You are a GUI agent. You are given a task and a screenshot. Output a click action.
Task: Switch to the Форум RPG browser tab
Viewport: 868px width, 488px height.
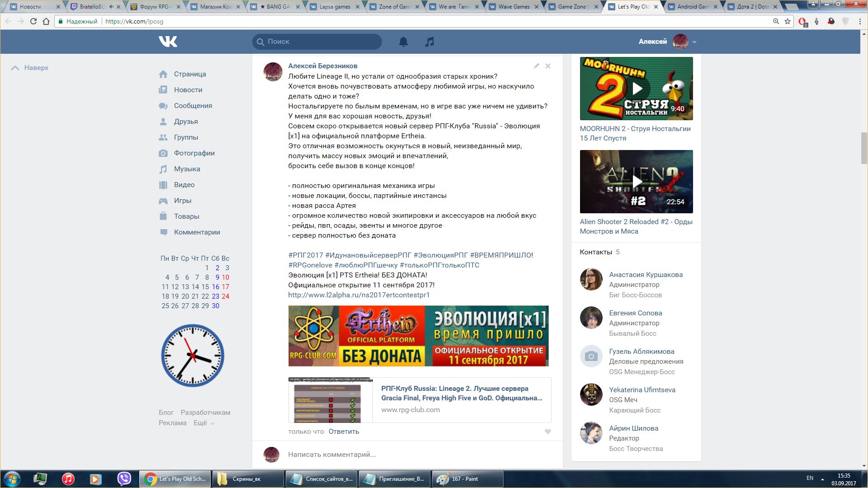[x=156, y=7]
